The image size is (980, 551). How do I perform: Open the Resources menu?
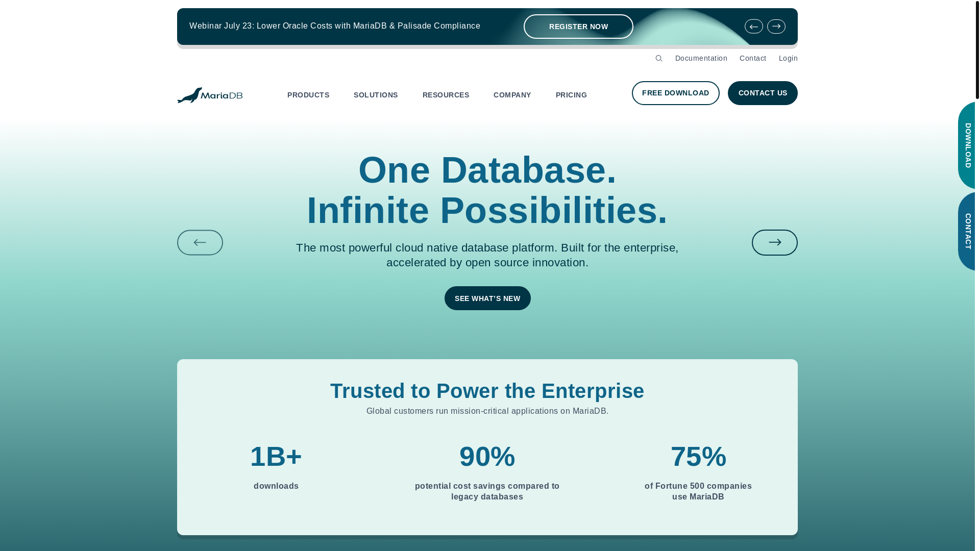pos(446,95)
